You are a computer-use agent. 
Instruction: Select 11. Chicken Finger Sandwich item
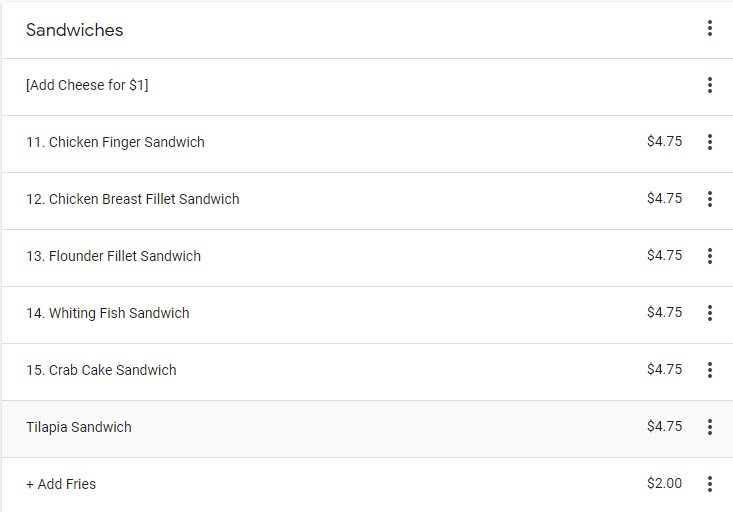tap(115, 142)
